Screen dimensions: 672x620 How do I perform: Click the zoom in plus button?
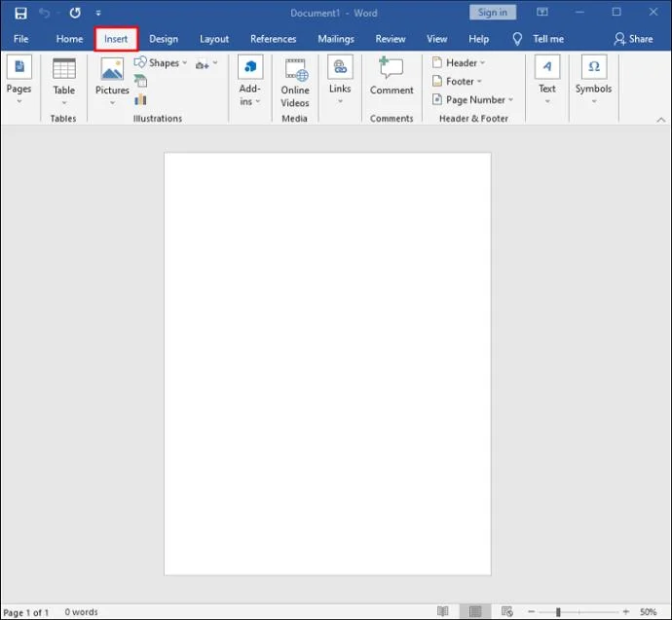(625, 612)
